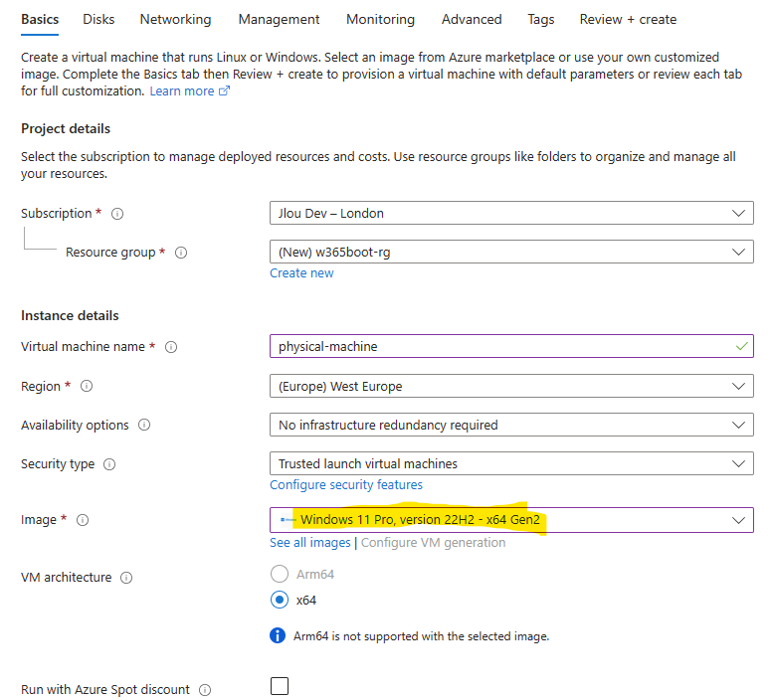The width and height of the screenshot is (773, 700).
Task: Click the Subscription info icon
Action: click(117, 214)
